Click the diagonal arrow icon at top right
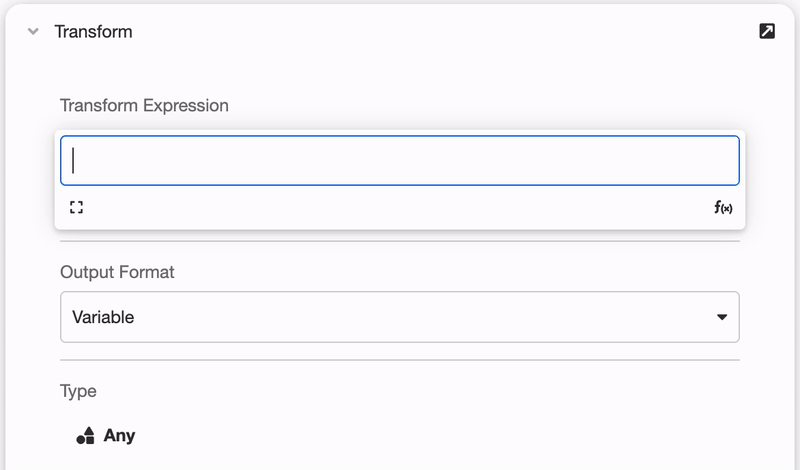 [x=767, y=31]
